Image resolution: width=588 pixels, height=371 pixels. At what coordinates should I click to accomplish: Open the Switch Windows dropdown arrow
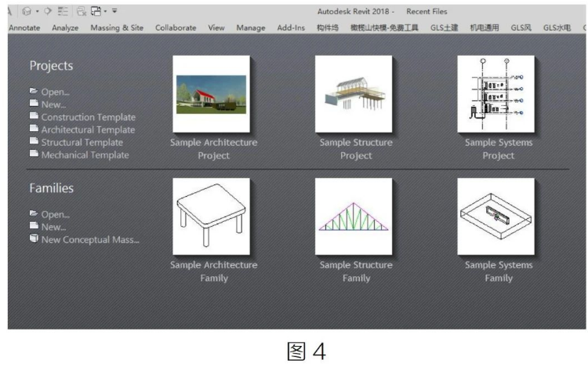click(x=105, y=11)
